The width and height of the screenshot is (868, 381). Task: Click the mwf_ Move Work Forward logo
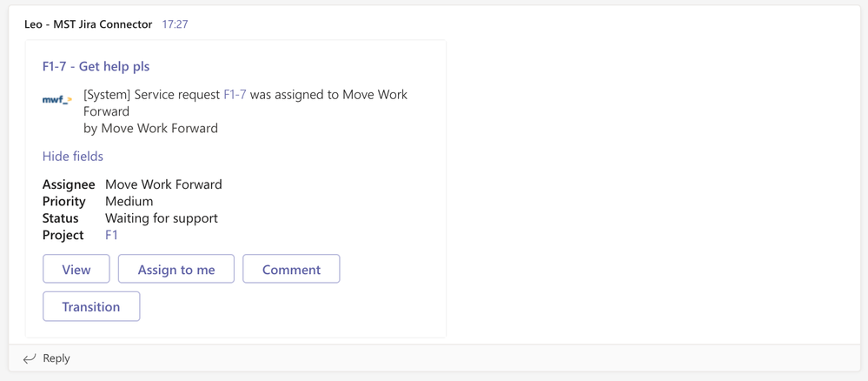click(57, 100)
